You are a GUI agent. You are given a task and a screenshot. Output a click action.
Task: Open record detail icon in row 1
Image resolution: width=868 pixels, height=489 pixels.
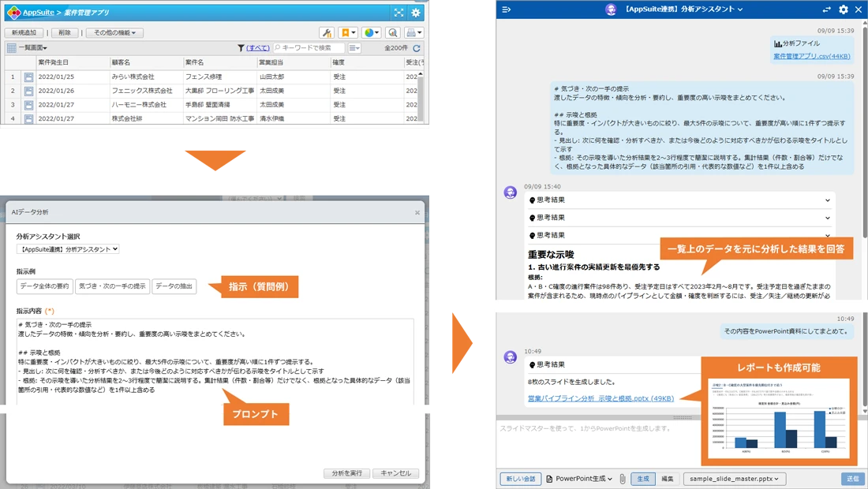tap(28, 77)
